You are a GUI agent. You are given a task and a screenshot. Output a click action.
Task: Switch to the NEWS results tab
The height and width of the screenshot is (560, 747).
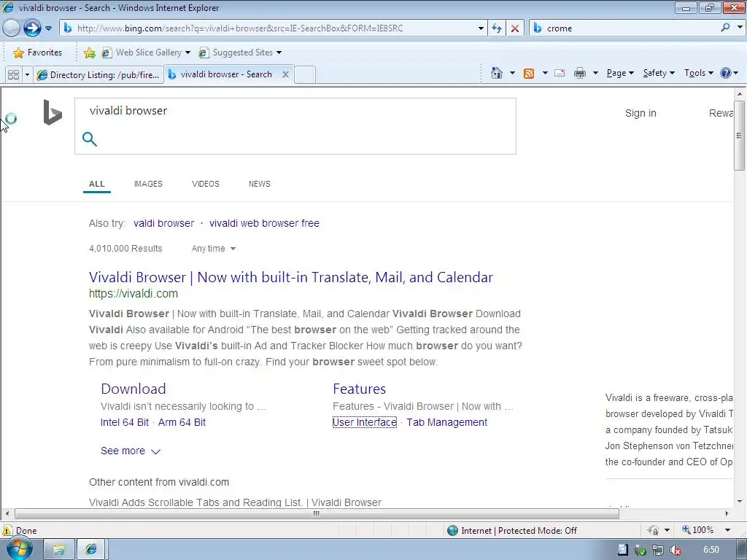tap(259, 184)
